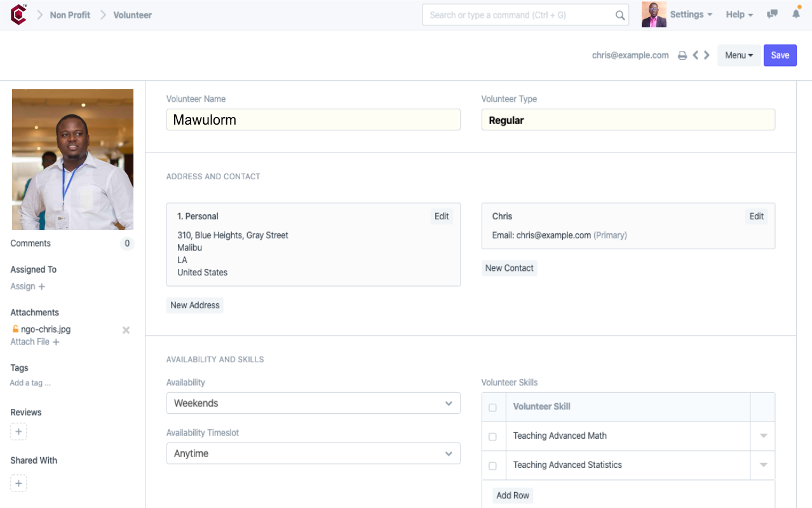Screen dimensions: 812x508
Task: Remove the ngo-chris.jpg attachment
Action: tap(126, 330)
